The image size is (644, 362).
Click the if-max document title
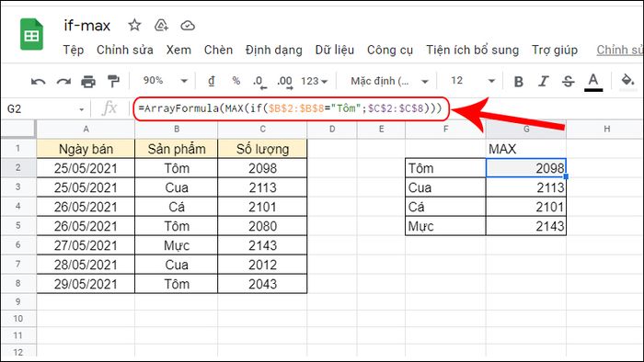87,26
